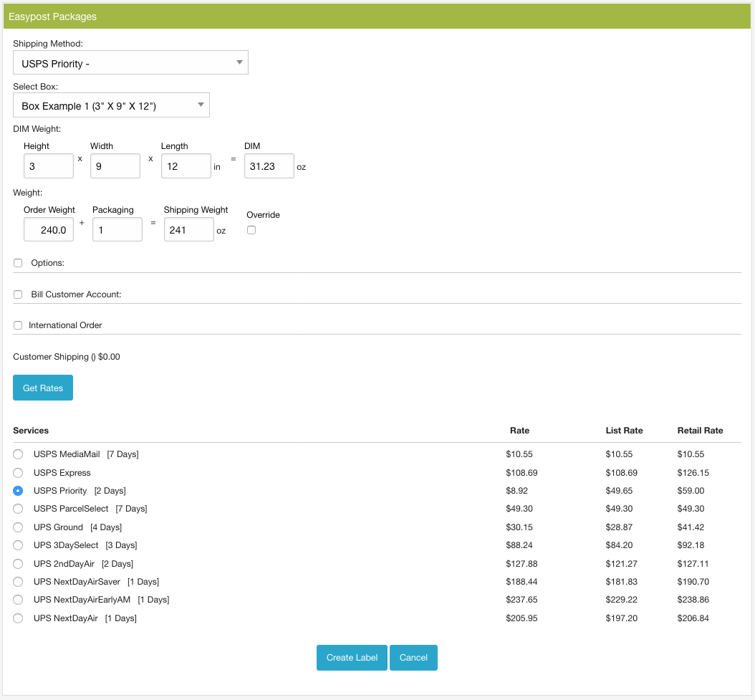The height and width of the screenshot is (700, 755).
Task: Select the UPS 2ndDayAir radio button
Action: pyautogui.click(x=18, y=564)
